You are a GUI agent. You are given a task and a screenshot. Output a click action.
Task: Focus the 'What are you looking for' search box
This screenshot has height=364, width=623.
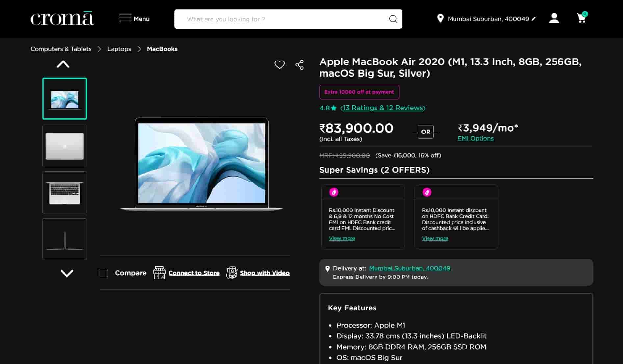click(283, 19)
